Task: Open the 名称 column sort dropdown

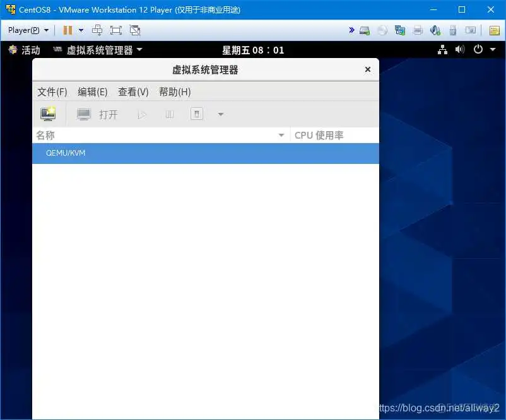Action: [281, 134]
